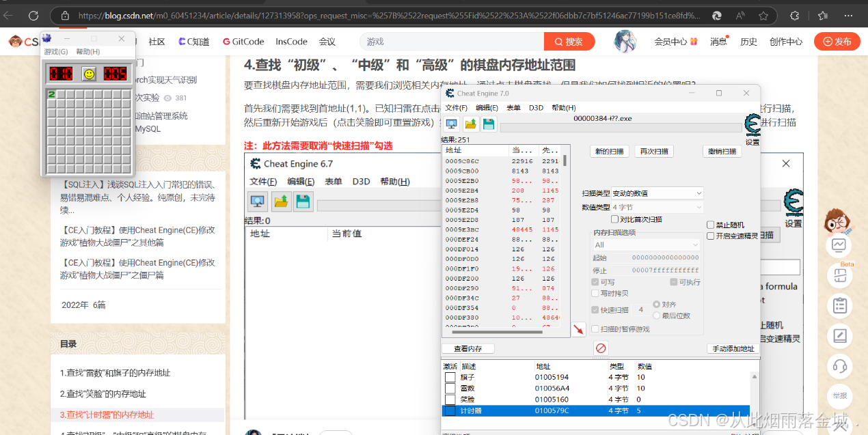Viewport: 868px width, 435px height.
Task: Click CSDN sidebar clipboard icon
Action: (x=839, y=305)
